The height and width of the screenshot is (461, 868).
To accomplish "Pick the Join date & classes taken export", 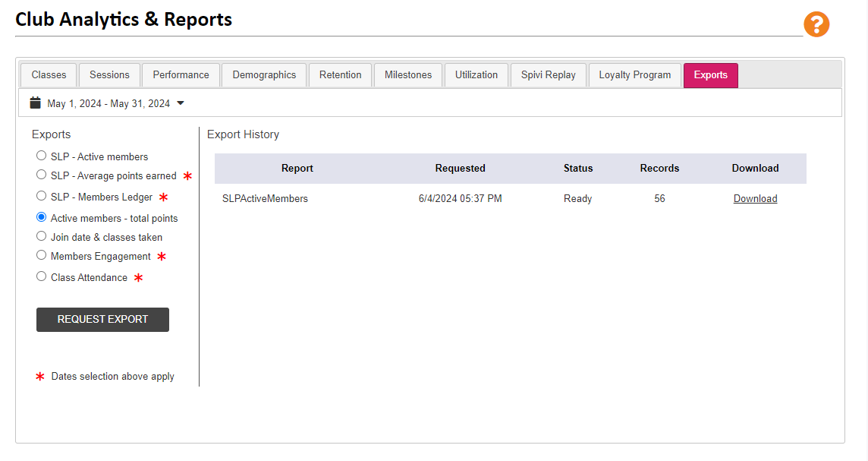I will (41, 235).
